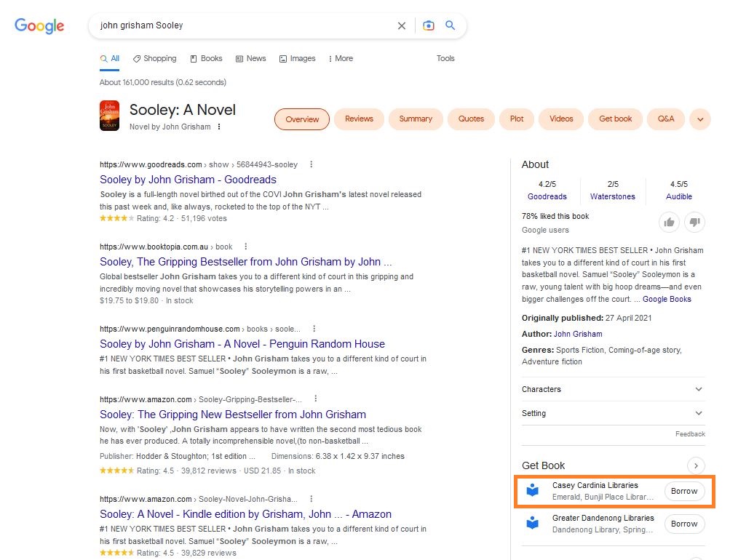
Task: Open the Images tab
Action: (298, 59)
